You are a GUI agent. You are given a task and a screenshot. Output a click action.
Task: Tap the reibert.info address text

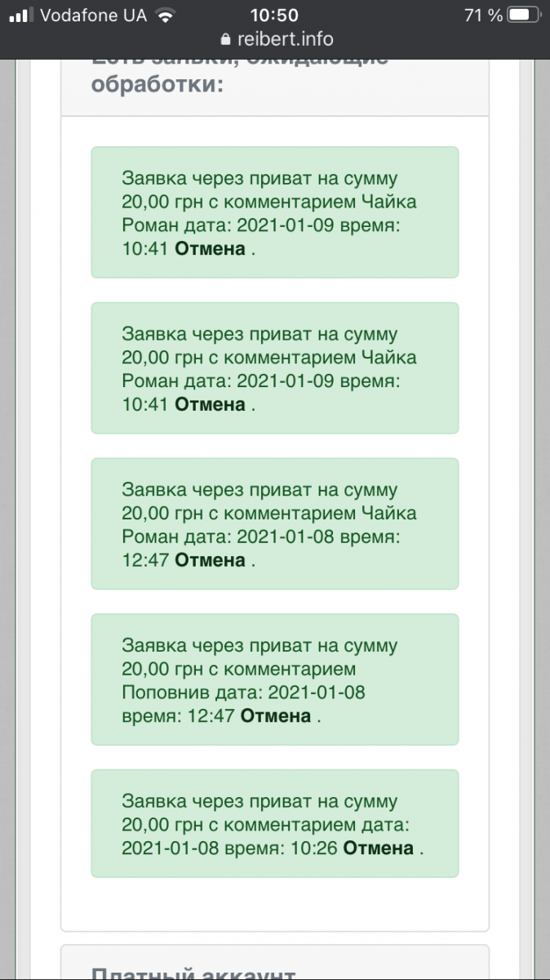[x=285, y=39]
